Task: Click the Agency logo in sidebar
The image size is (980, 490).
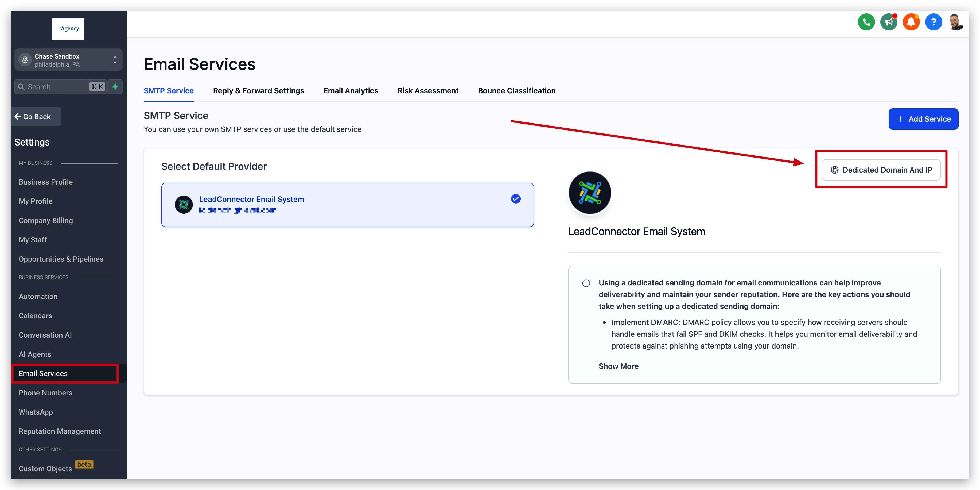Action: 68,29
